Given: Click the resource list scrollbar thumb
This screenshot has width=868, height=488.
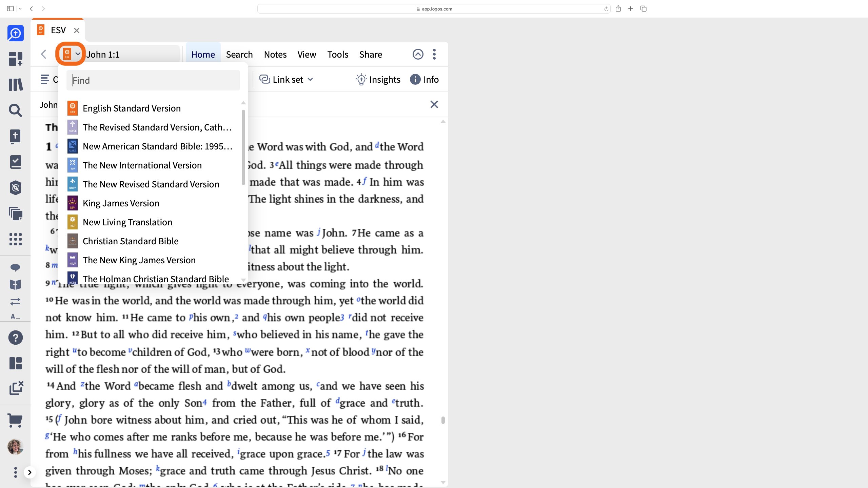Looking at the screenshot, I should pos(243,147).
